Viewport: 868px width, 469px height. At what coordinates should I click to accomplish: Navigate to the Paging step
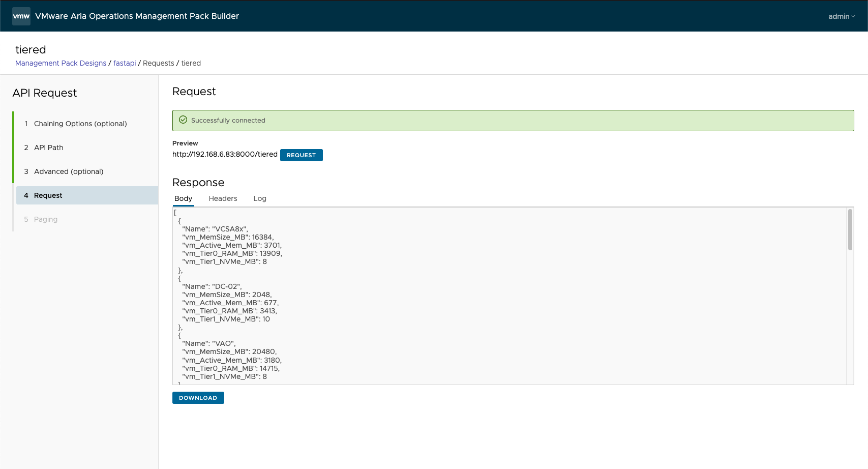tap(46, 219)
